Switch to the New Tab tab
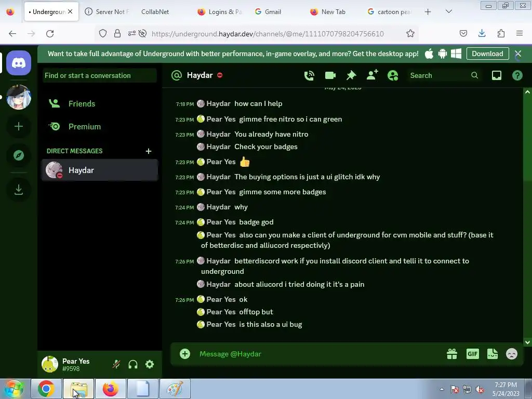The image size is (532, 399). 334,11
